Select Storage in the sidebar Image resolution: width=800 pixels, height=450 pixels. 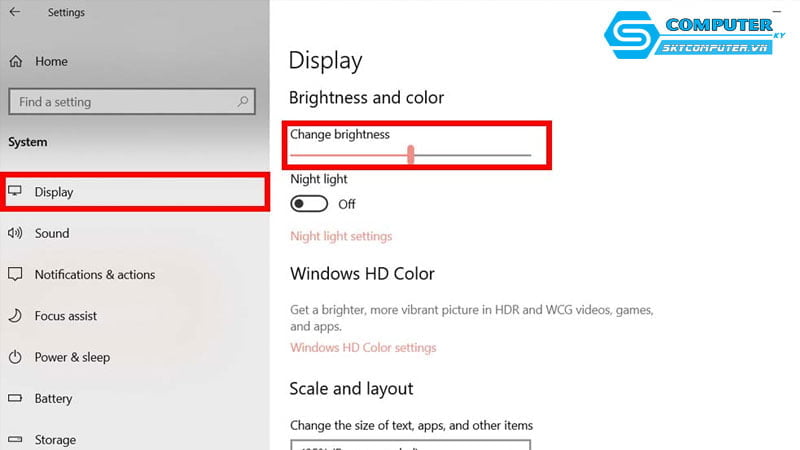click(x=55, y=439)
